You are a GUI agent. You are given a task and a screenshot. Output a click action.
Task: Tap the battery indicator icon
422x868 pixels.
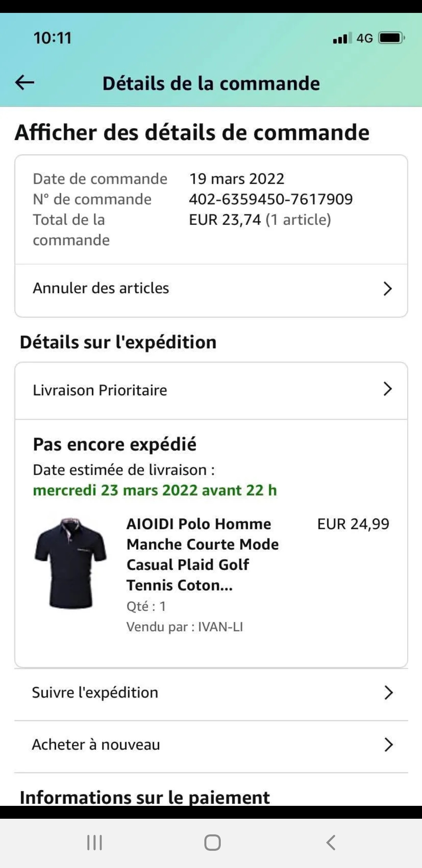pyautogui.click(x=391, y=38)
